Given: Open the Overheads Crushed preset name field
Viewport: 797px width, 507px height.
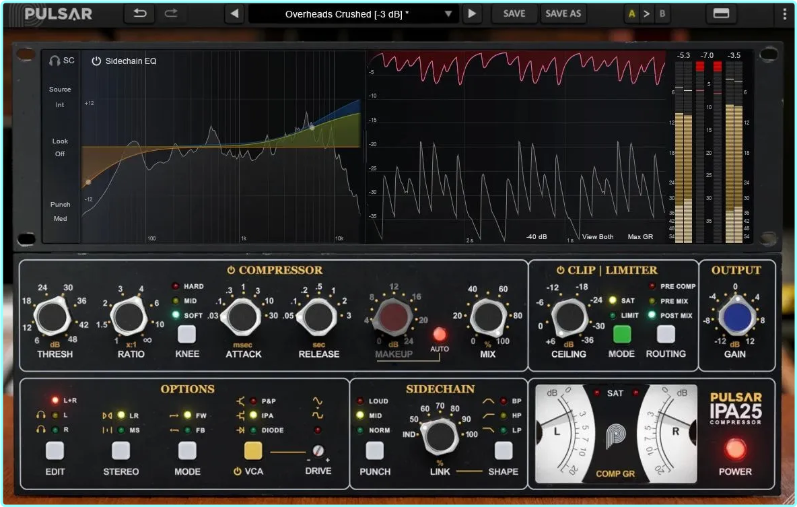Looking at the screenshot, I should click(347, 14).
